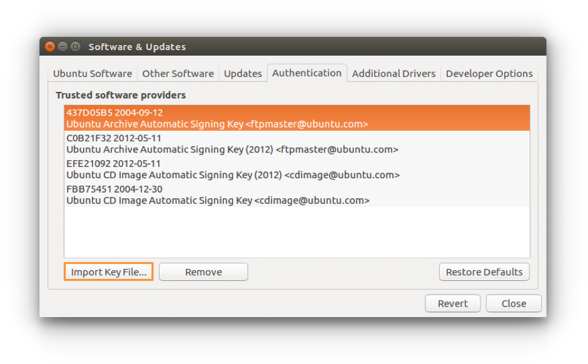Click the Import Key File button
588x364 pixels.
tap(108, 272)
